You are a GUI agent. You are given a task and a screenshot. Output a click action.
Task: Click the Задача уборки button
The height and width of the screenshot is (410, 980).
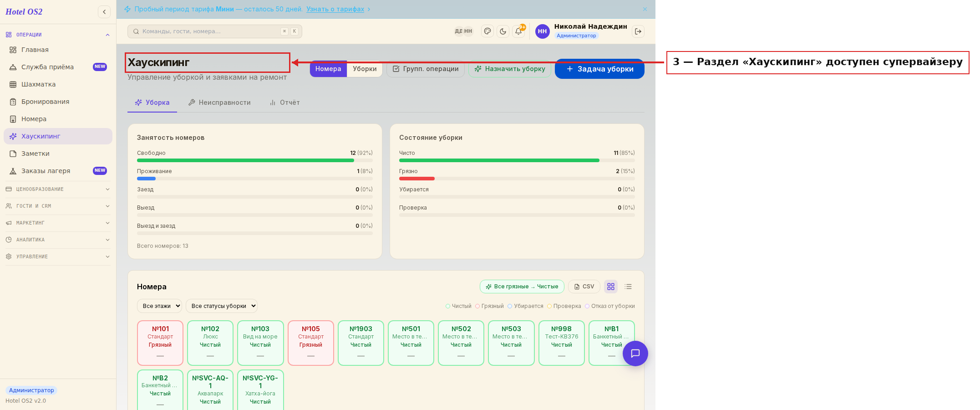tap(599, 69)
